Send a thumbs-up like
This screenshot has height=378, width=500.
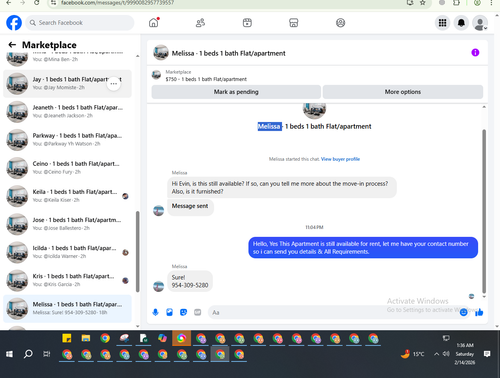(479, 312)
